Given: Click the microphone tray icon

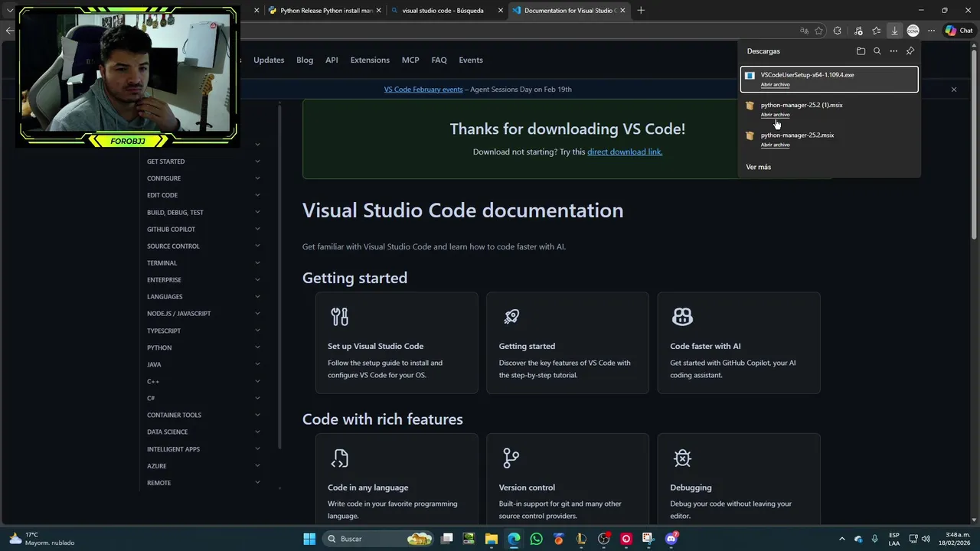Looking at the screenshot, I should pos(874,539).
